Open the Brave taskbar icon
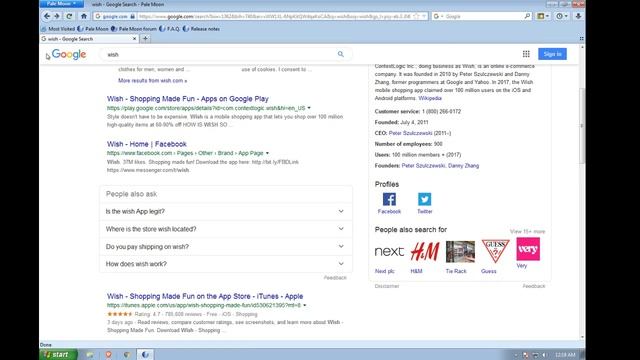 point(109,354)
